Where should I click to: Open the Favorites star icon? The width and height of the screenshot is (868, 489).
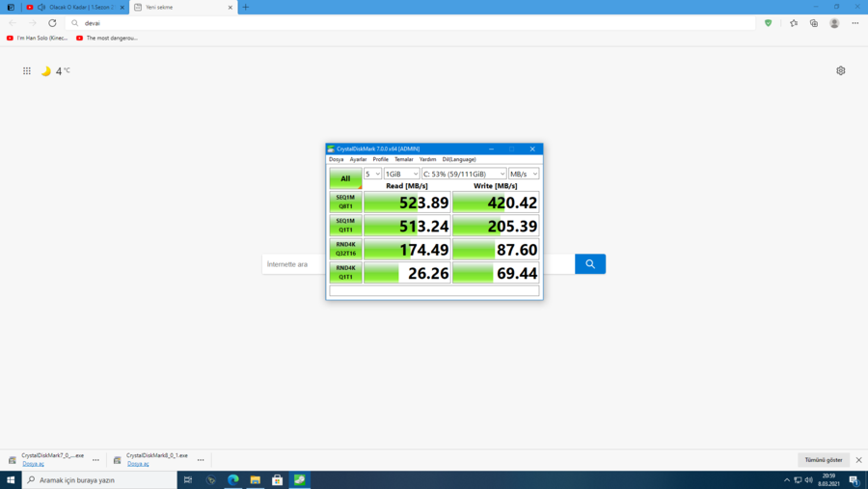pyautogui.click(x=794, y=23)
